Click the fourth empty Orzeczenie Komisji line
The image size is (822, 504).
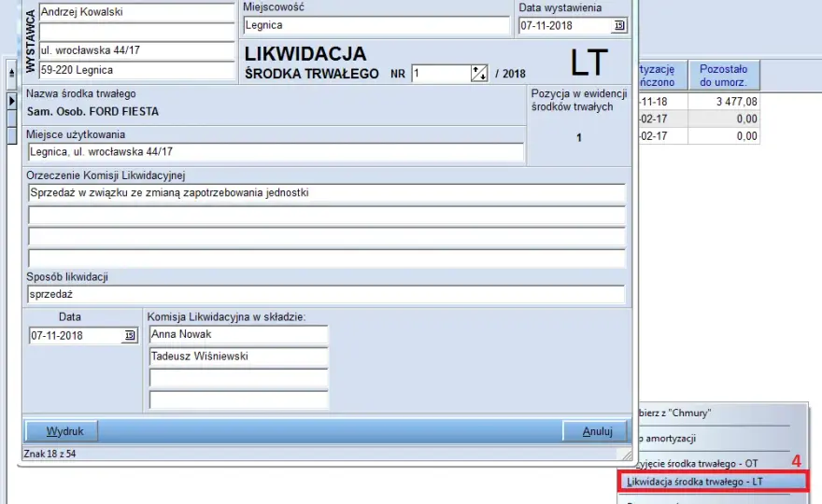(327, 259)
